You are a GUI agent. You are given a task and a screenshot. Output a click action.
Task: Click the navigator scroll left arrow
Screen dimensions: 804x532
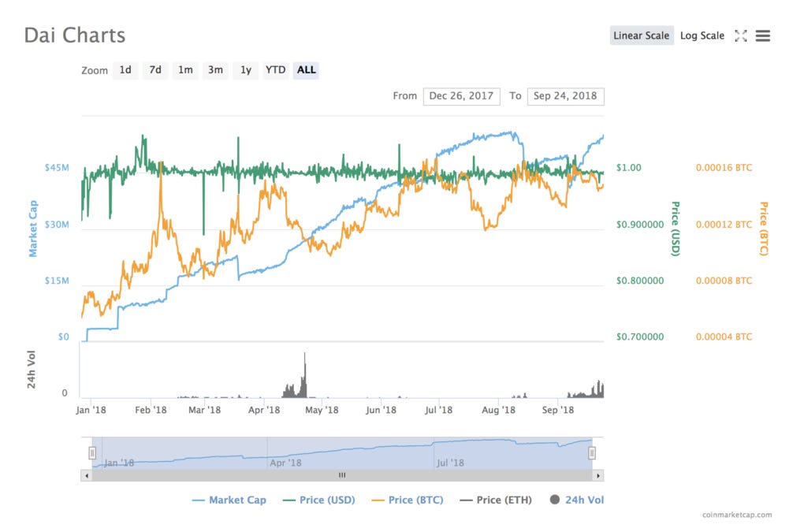pos(87,475)
